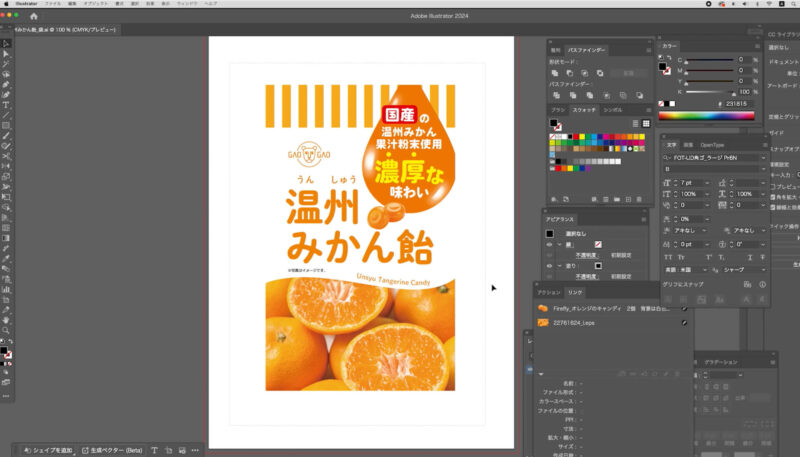800x457 pixels.
Task: Select the Direct Selection tool
Action: (x=6, y=54)
